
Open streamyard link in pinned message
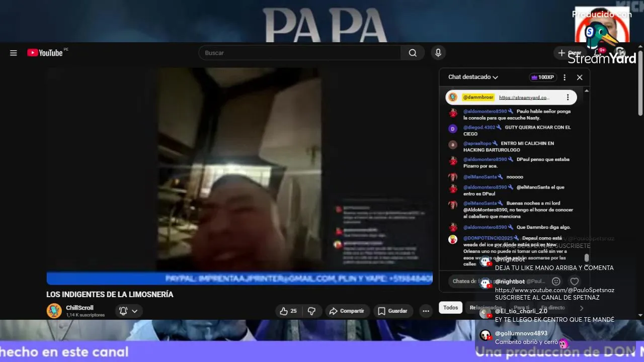point(524,98)
